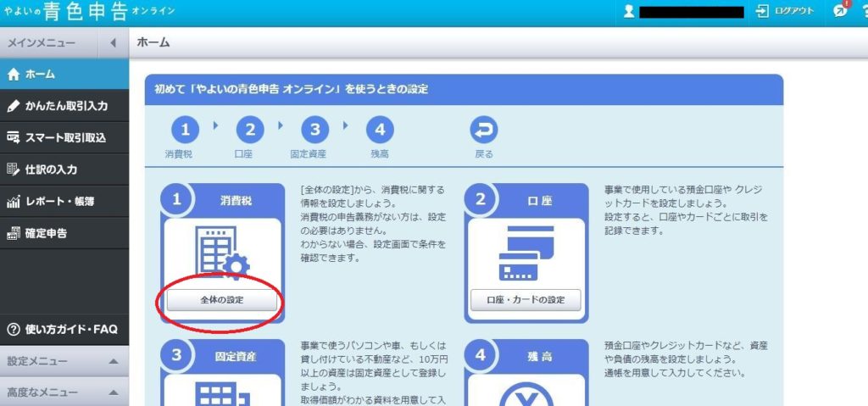Screen dimensions: 868x406
Task: Click the pencil icon for かんたん取引入力
Action: [14, 106]
